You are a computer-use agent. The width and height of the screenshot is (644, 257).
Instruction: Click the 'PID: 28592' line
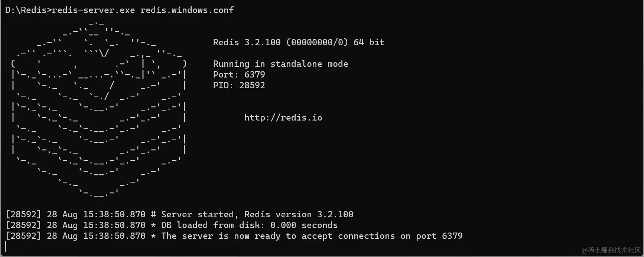pos(239,85)
